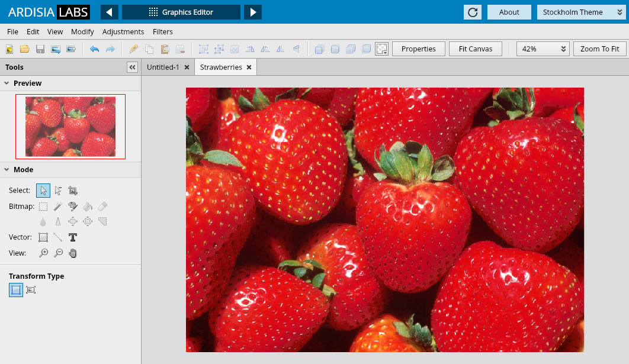This screenshot has height=364, width=629.
Task: Toggle the first Transform Type option
Action: point(16,290)
